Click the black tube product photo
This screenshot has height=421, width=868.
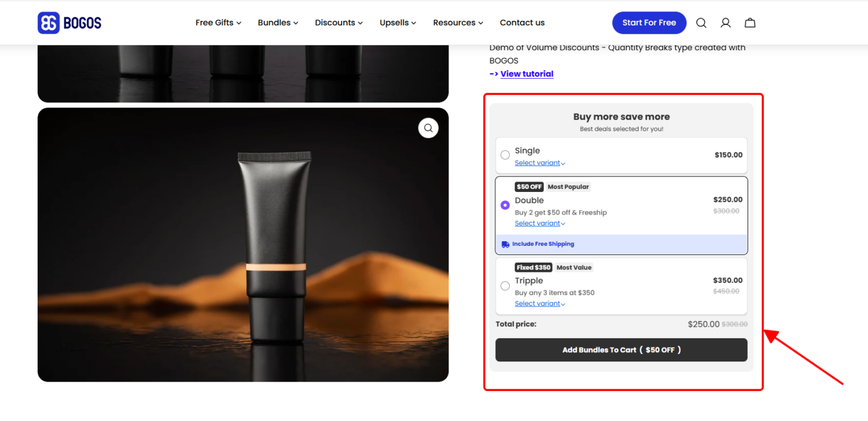point(243,244)
